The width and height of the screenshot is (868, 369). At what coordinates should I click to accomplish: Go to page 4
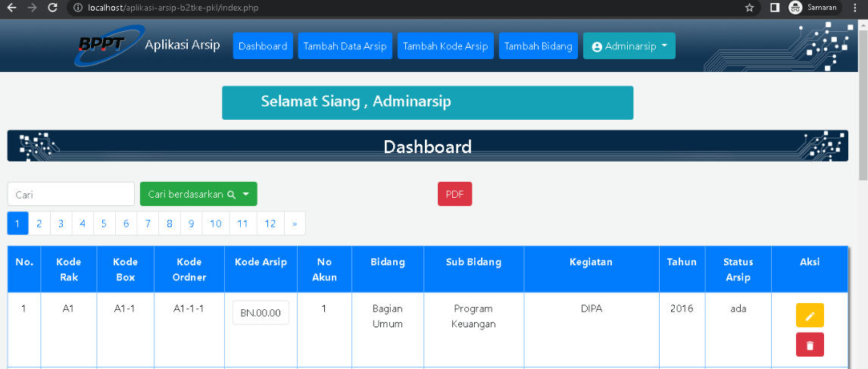83,224
